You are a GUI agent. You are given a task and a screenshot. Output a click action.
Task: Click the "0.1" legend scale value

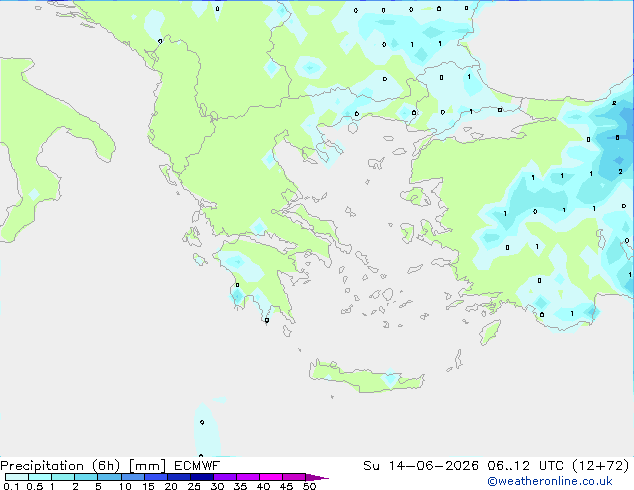(x=10, y=486)
